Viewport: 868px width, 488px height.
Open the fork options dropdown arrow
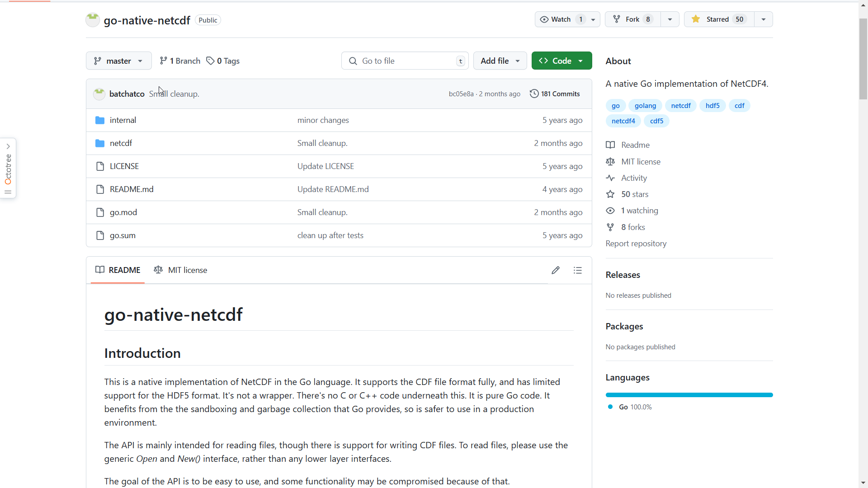point(670,19)
